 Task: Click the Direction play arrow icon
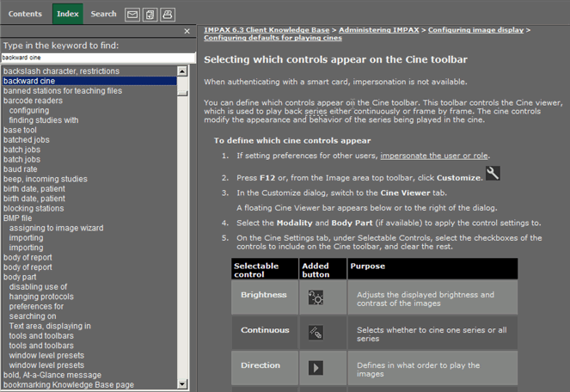click(x=316, y=368)
